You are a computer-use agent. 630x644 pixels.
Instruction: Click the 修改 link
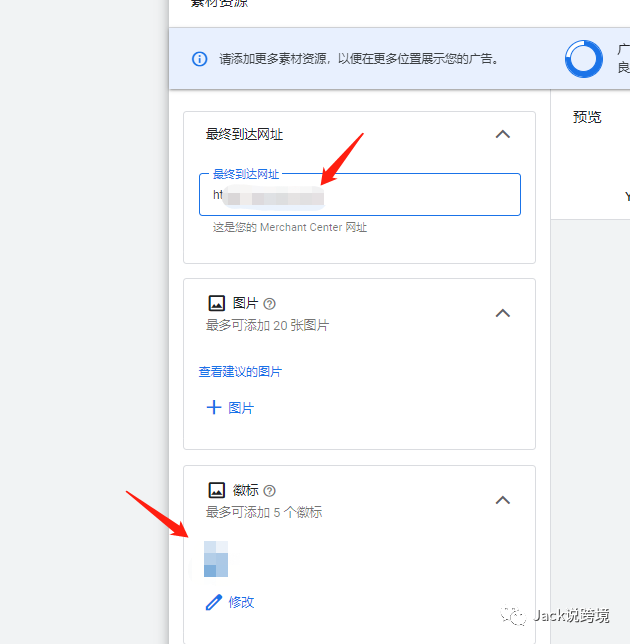pos(241,603)
